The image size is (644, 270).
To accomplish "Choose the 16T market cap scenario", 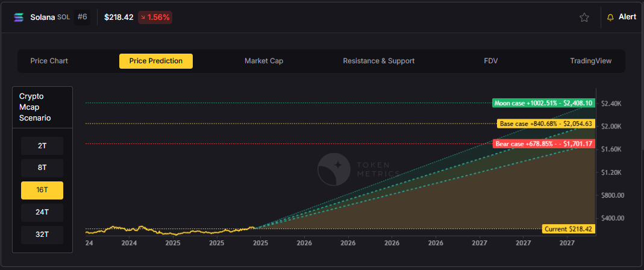I will 42,190.
